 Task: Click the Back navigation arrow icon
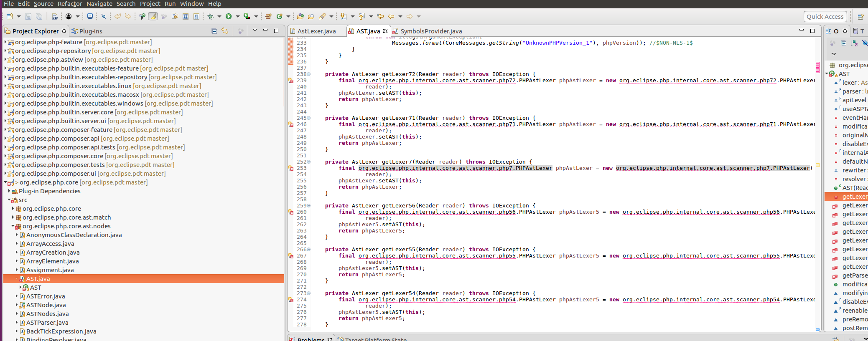pos(391,16)
